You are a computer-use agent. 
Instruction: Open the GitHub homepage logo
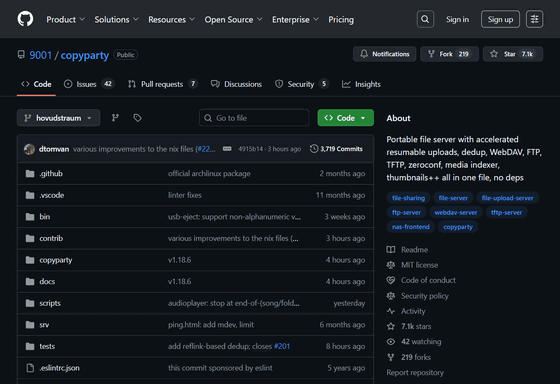pos(25,19)
